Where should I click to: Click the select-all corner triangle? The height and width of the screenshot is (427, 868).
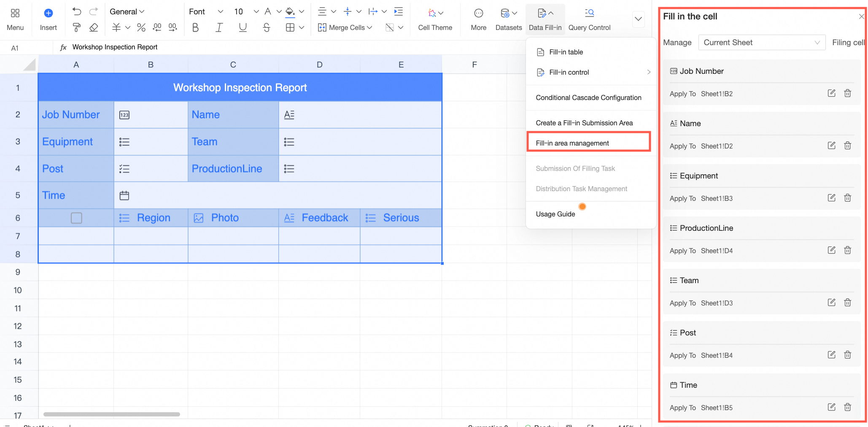(x=30, y=65)
